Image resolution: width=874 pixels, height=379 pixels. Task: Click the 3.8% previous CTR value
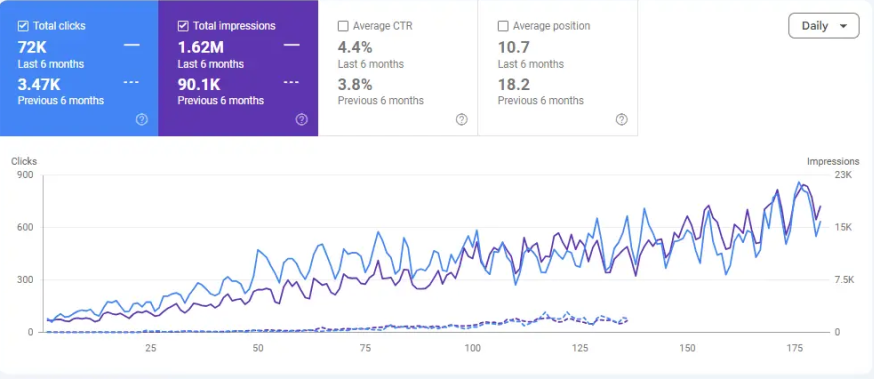click(x=355, y=85)
